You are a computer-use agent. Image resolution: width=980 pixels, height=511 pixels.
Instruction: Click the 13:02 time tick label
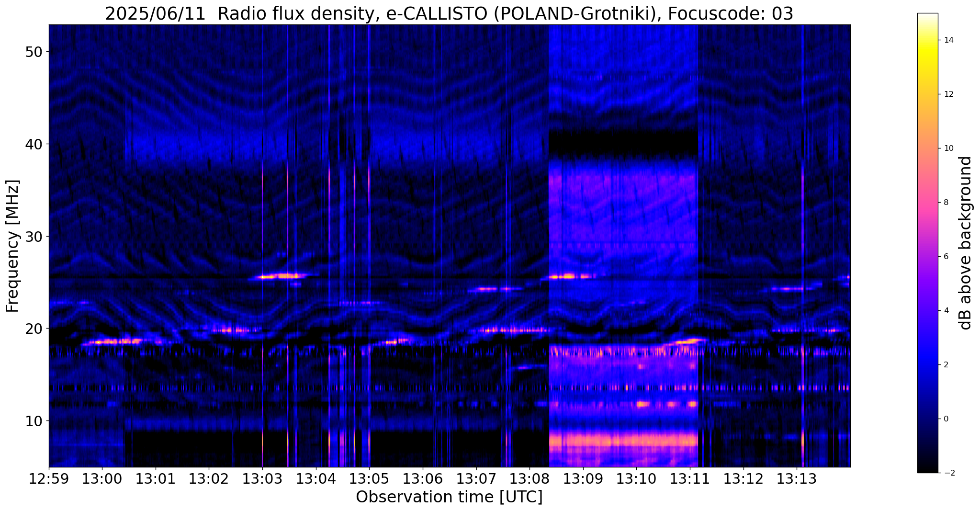[209, 478]
